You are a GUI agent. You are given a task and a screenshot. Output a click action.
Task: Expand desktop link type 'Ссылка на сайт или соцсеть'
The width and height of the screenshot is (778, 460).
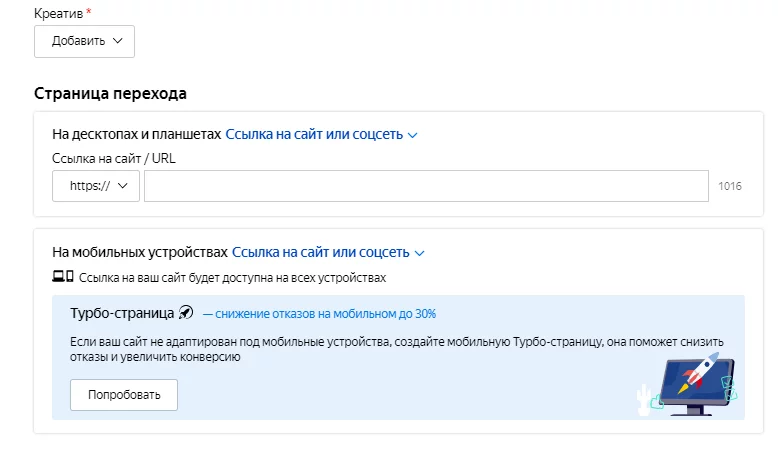point(322,134)
